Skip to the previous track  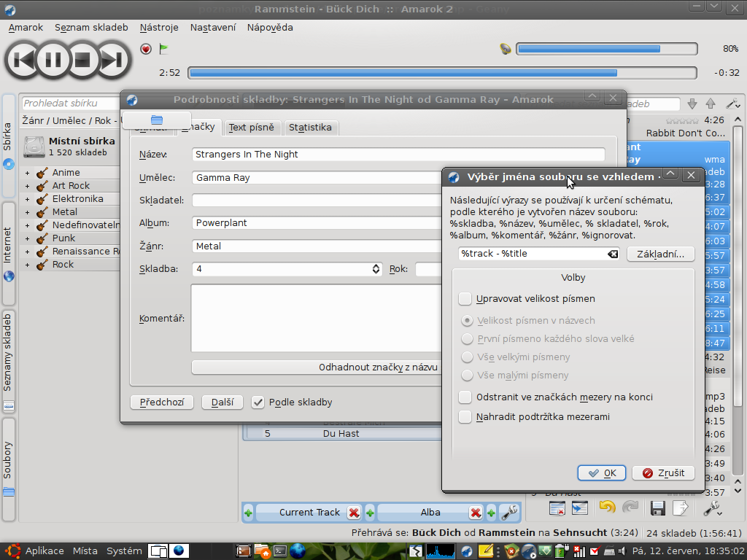point(23,60)
